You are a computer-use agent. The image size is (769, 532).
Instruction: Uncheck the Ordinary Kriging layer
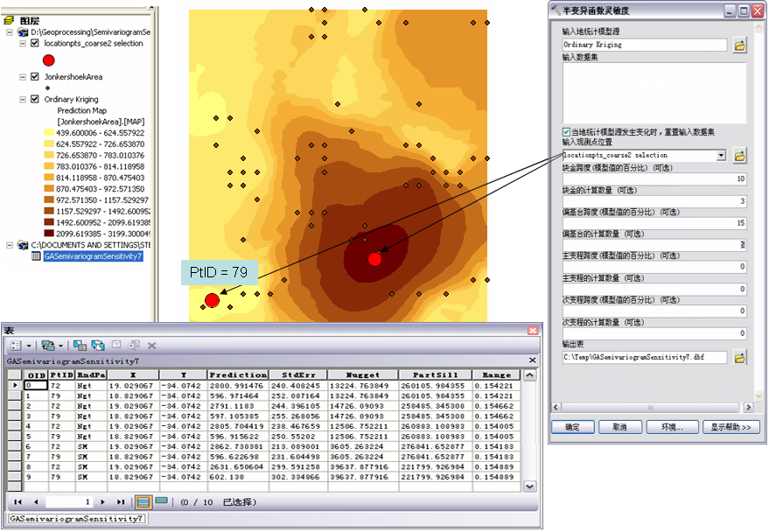tap(34, 100)
